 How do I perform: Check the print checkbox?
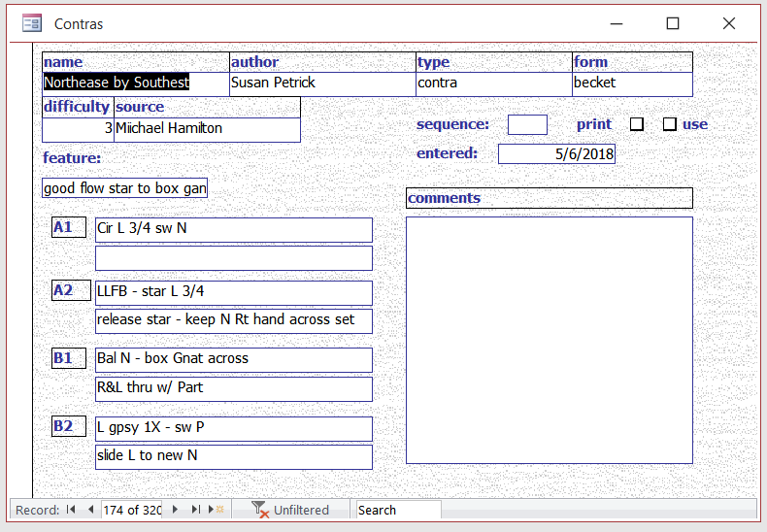coord(637,124)
